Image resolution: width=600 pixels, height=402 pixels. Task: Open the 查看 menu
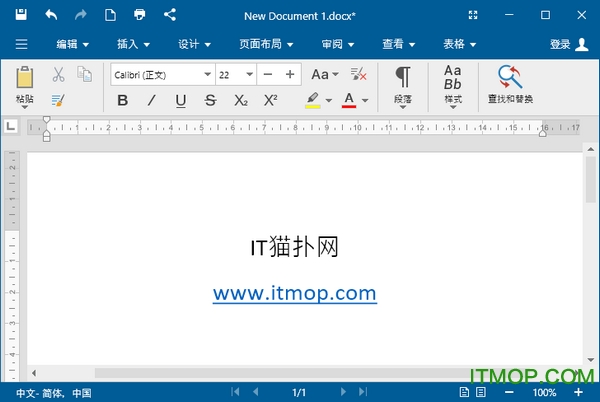pyautogui.click(x=399, y=44)
